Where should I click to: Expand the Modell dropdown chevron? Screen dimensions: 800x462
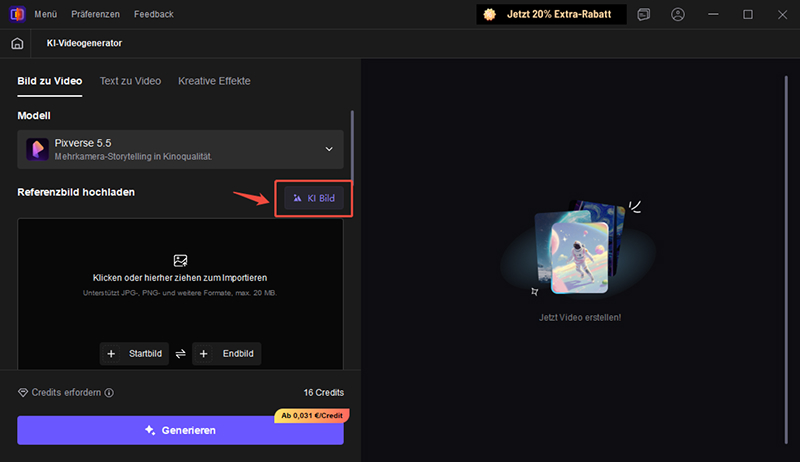click(x=329, y=150)
